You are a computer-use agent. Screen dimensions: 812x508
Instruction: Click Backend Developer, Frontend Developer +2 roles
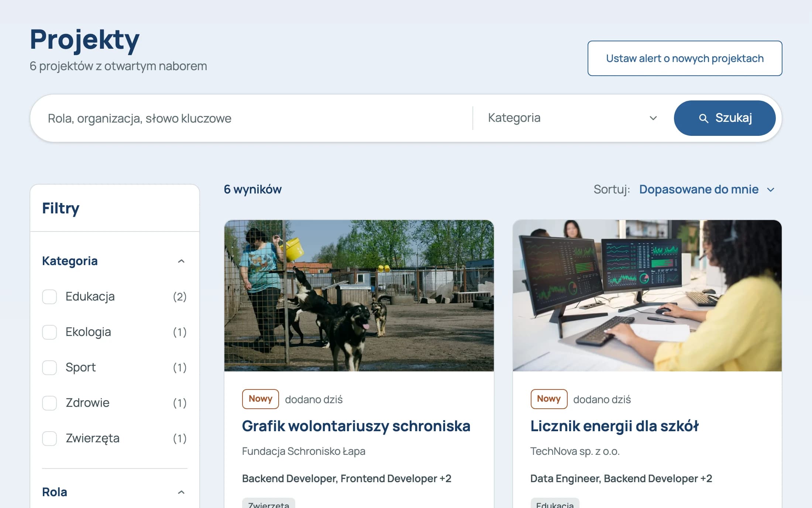click(x=347, y=478)
